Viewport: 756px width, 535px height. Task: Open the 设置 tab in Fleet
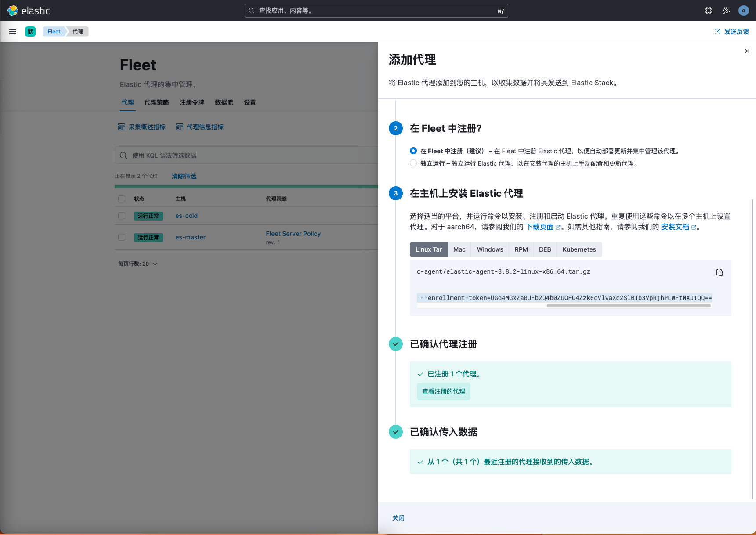point(250,102)
